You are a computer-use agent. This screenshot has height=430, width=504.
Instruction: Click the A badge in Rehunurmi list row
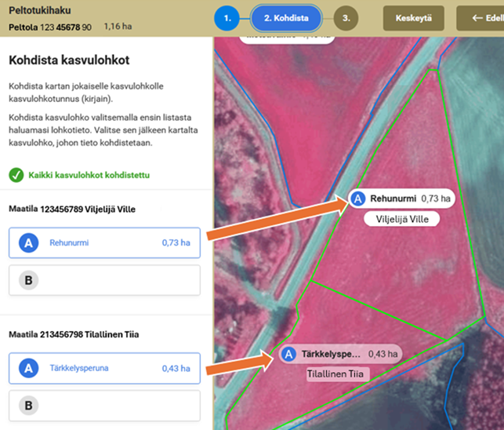[29, 243]
